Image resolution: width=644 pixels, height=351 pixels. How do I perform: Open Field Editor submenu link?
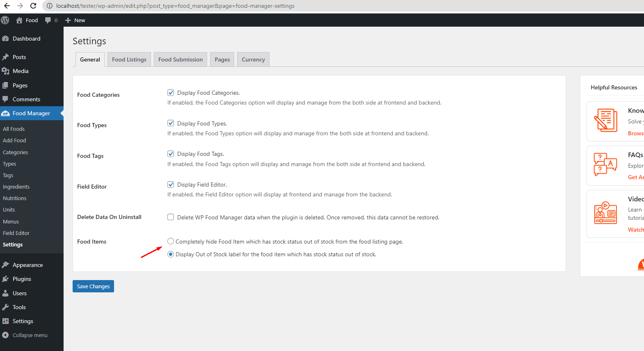(x=16, y=233)
